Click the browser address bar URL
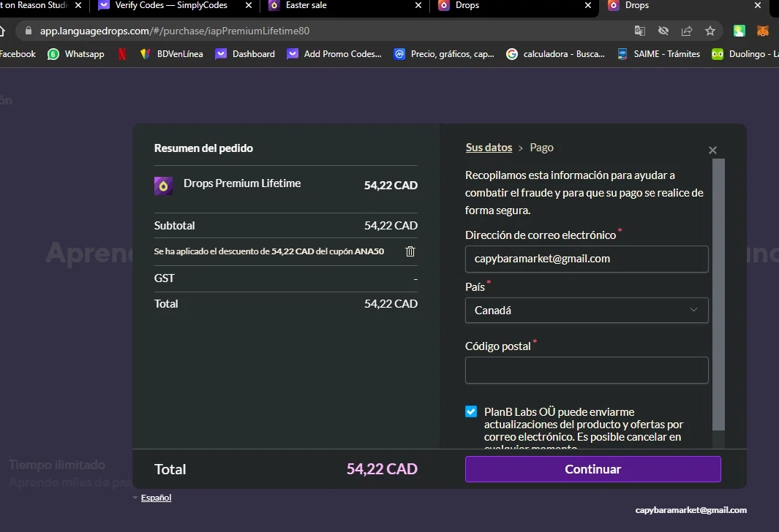This screenshot has width=779, height=532. [x=175, y=31]
